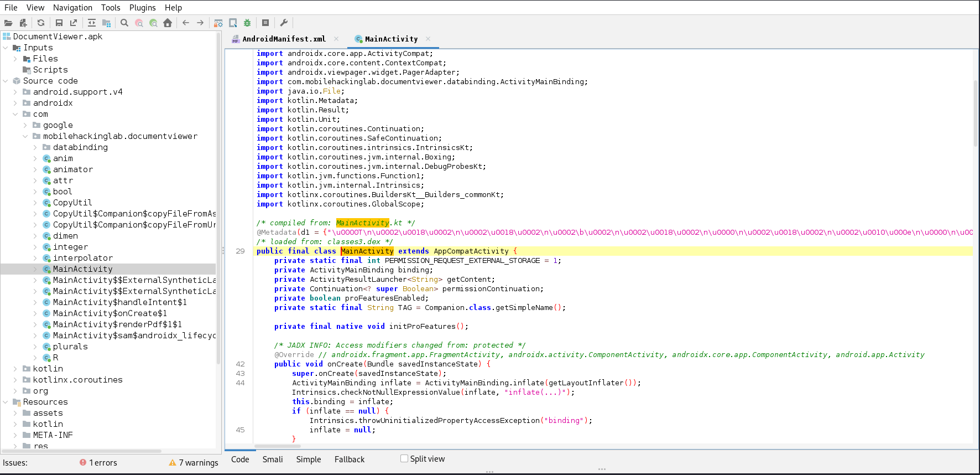Select MainActivity$renderPdf$1$1 in tree
Screen dimensions: 980x475
click(x=117, y=324)
